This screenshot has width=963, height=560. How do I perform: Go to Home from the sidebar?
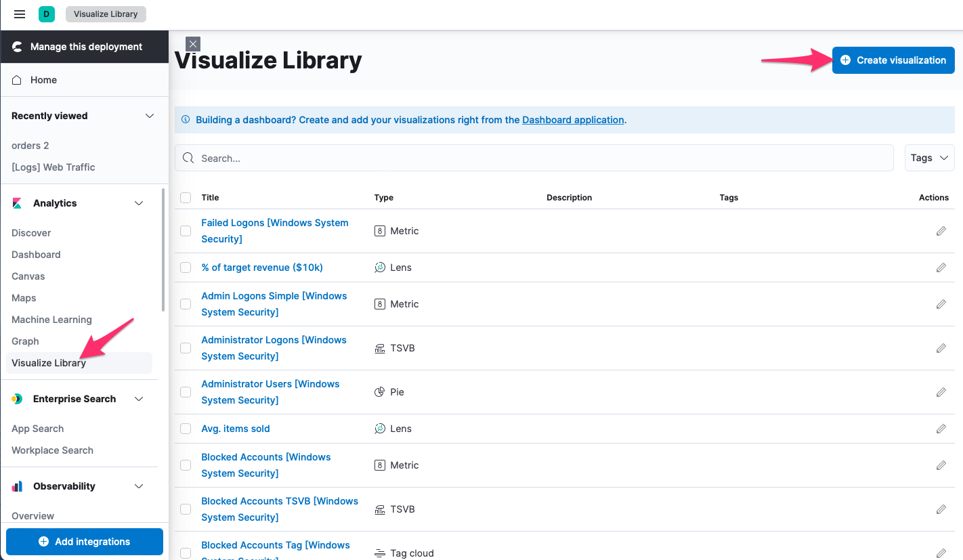pyautogui.click(x=43, y=79)
